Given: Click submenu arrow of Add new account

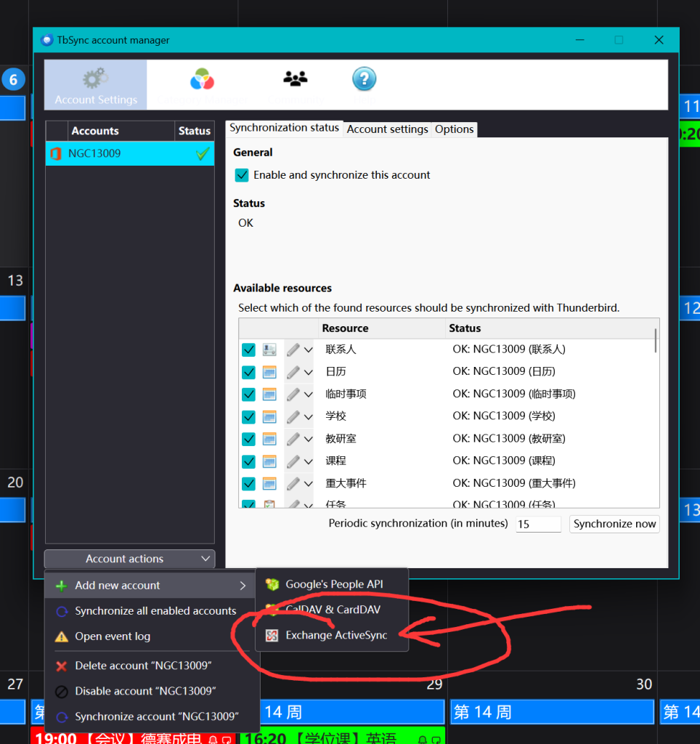Looking at the screenshot, I should pos(243,586).
